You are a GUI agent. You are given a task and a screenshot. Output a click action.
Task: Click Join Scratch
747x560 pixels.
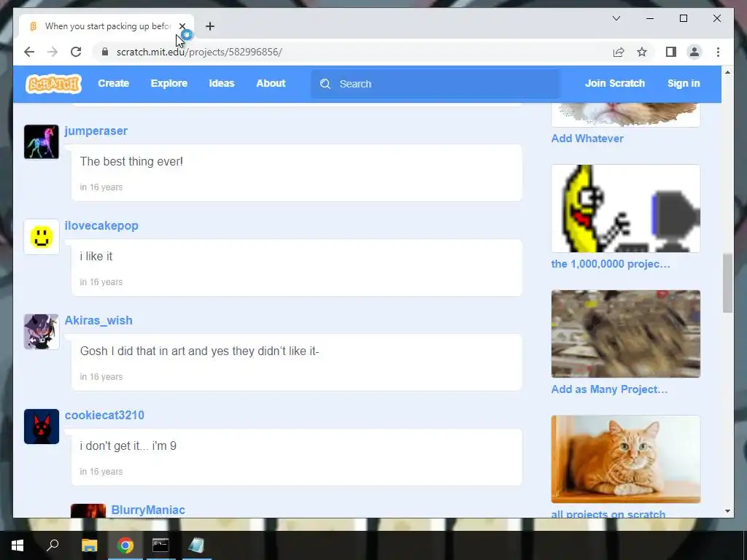point(614,83)
